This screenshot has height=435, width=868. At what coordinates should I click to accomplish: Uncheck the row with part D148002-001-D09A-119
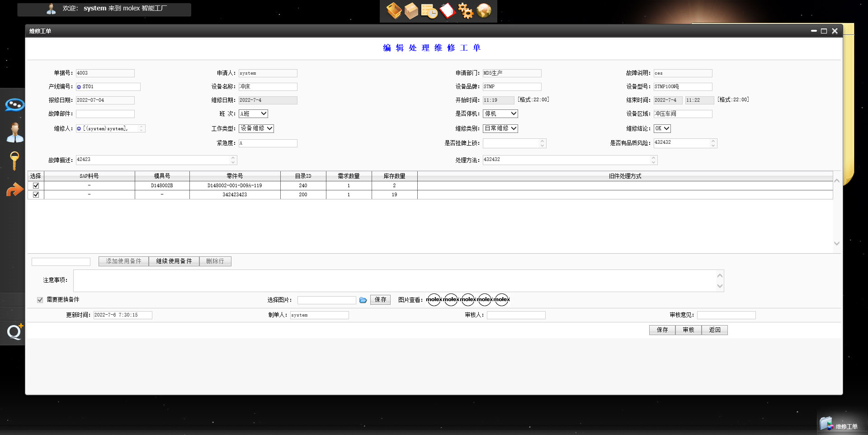pyautogui.click(x=36, y=185)
